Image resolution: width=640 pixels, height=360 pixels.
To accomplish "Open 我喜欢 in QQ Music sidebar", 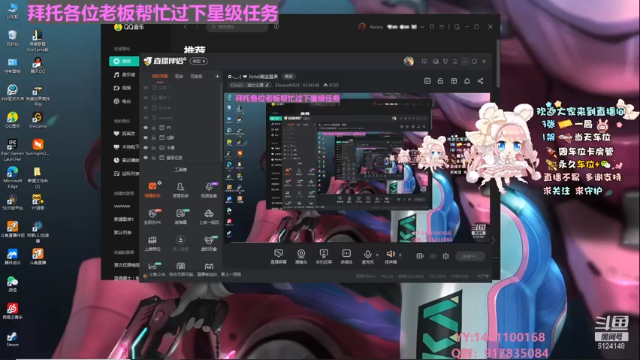I will point(124,133).
